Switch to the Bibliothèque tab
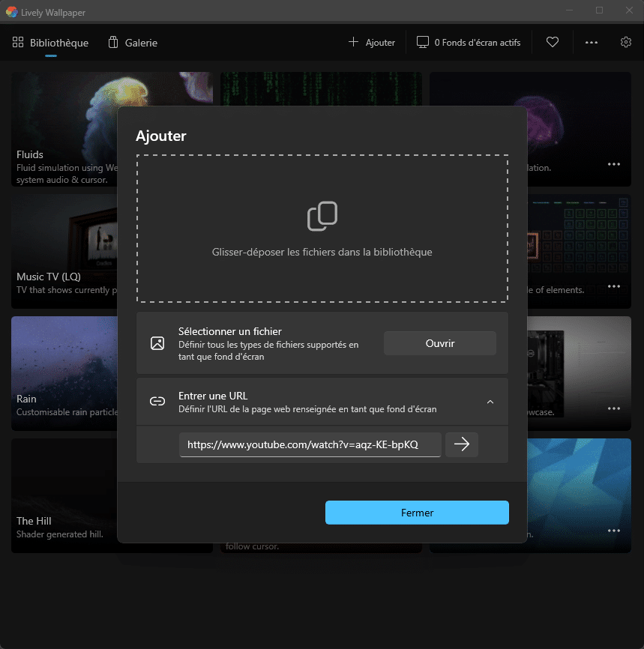This screenshot has width=644, height=649. [x=51, y=43]
